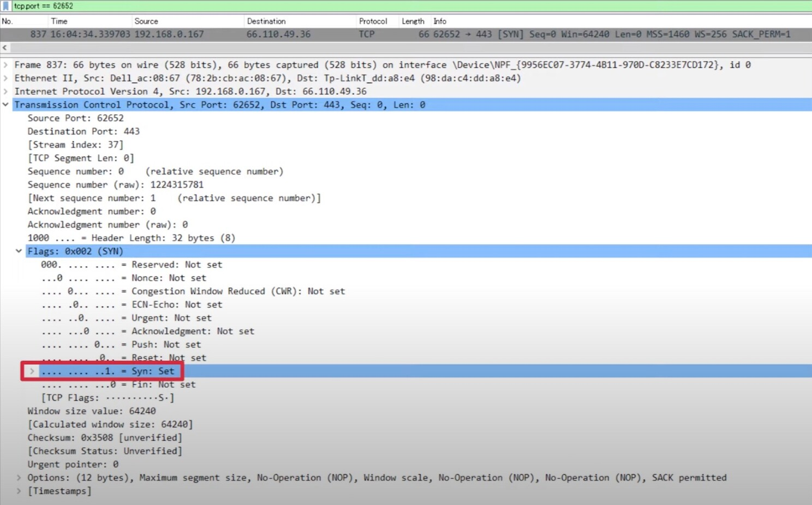812x505 pixels.
Task: Sort by the Info column header
Action: [x=440, y=21]
